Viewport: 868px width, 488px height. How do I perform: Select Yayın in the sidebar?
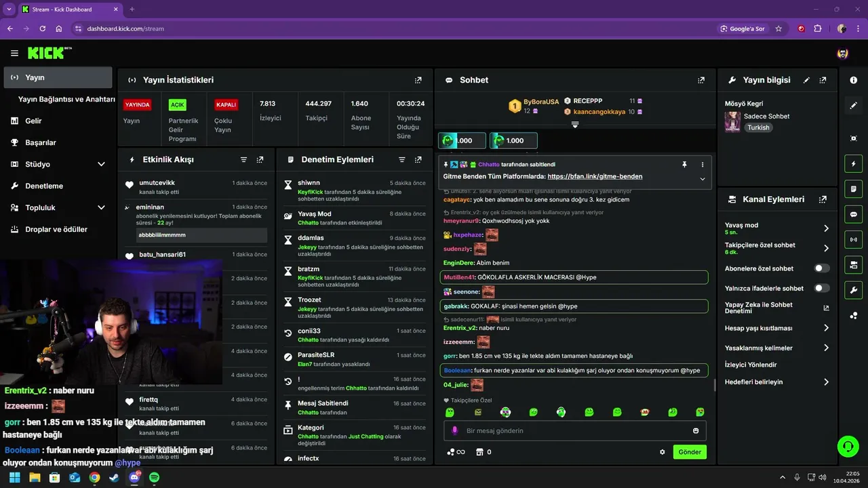58,77
